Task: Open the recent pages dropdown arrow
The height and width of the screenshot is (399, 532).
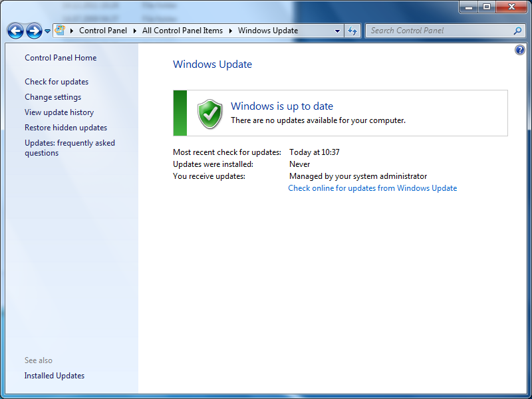Action: 47,31
